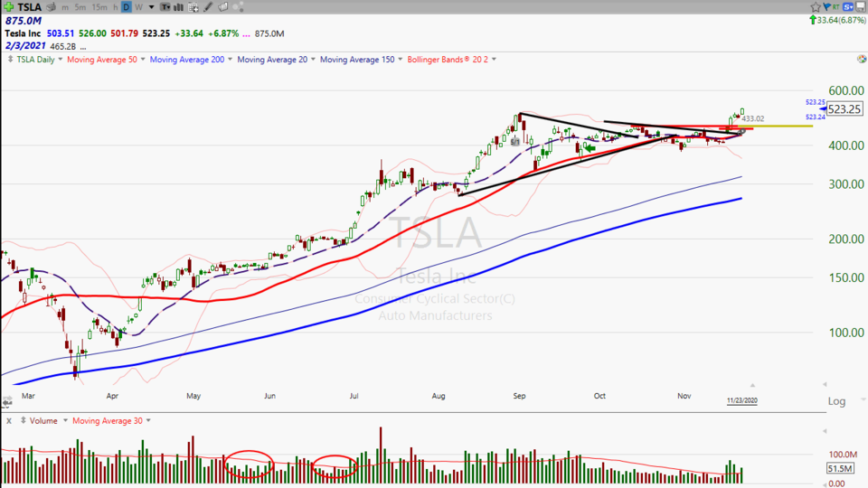
Task: Open the scale dropdown beside Log
Action: pyautogui.click(x=863, y=399)
